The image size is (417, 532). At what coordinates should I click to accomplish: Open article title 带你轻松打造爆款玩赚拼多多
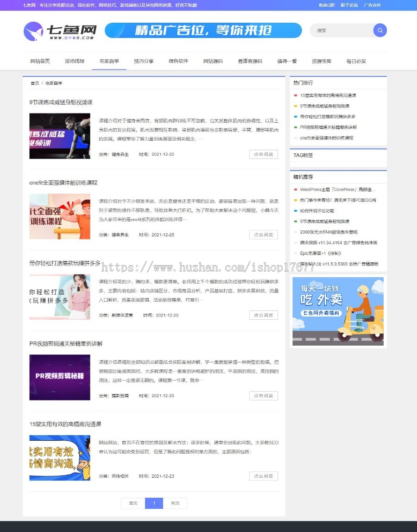pos(65,263)
